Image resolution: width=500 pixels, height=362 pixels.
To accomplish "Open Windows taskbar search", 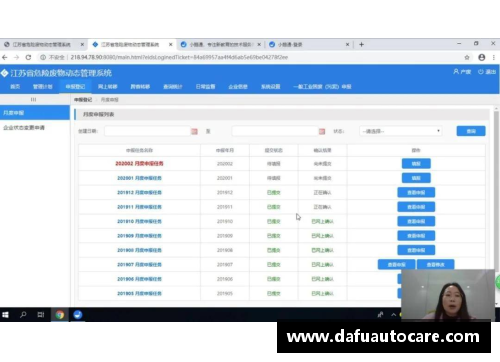I will point(23,314).
